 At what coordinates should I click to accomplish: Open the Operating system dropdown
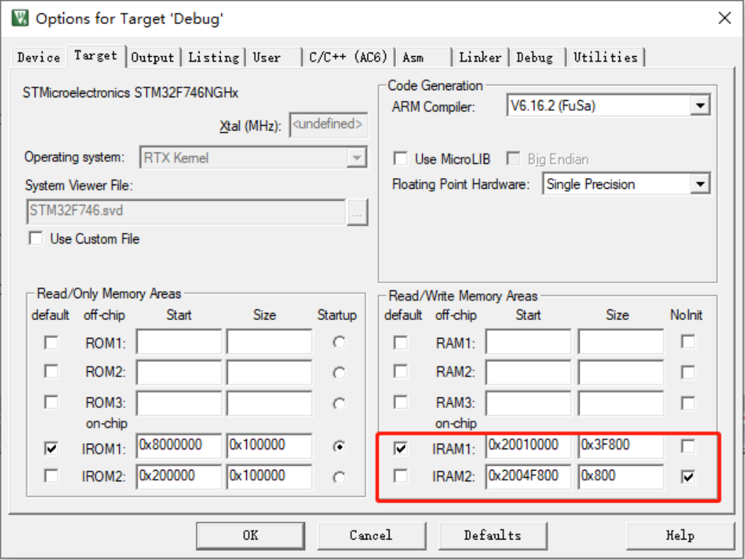356,158
